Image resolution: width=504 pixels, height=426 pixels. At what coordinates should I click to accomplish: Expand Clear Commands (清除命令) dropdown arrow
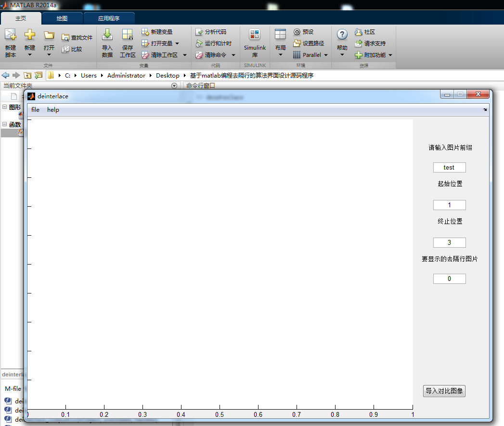click(233, 55)
